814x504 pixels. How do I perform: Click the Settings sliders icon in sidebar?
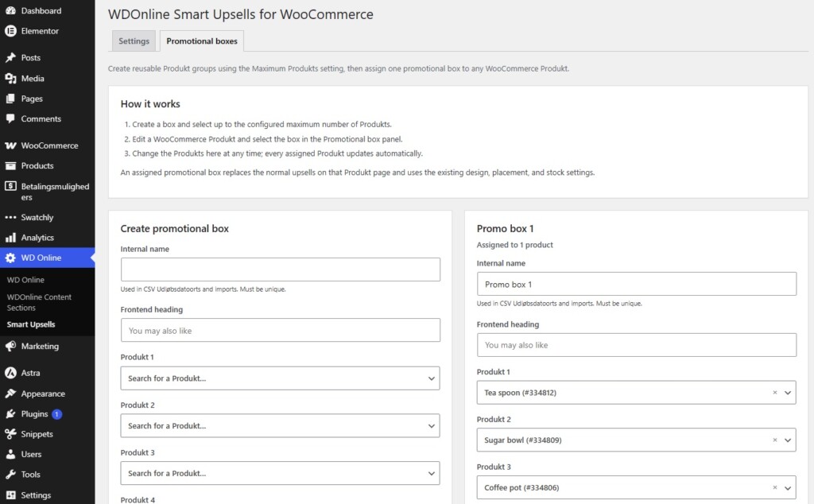coord(10,495)
